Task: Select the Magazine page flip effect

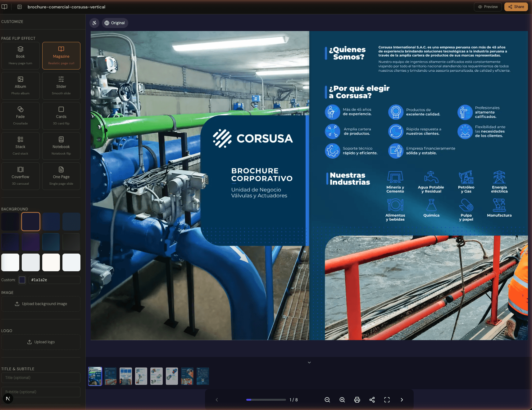Action: [x=61, y=55]
